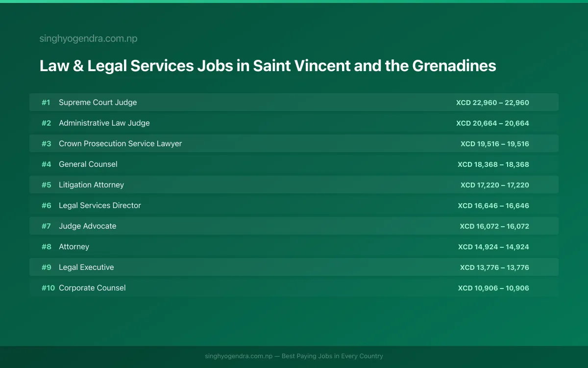The image size is (588, 368).
Task: Click the #7 rank number
Action: point(46,226)
